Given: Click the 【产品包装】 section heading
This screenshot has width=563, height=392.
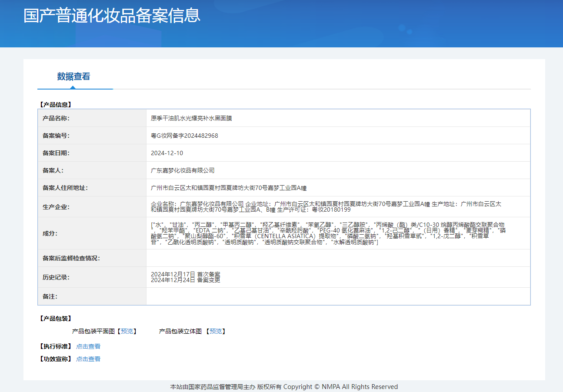Looking at the screenshot, I should click(55, 319).
